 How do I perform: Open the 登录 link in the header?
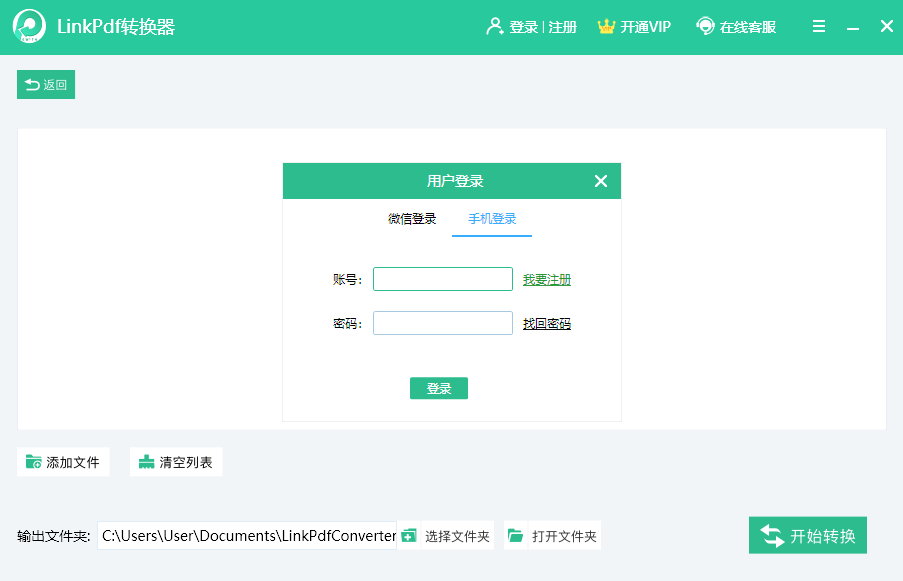tap(523, 27)
